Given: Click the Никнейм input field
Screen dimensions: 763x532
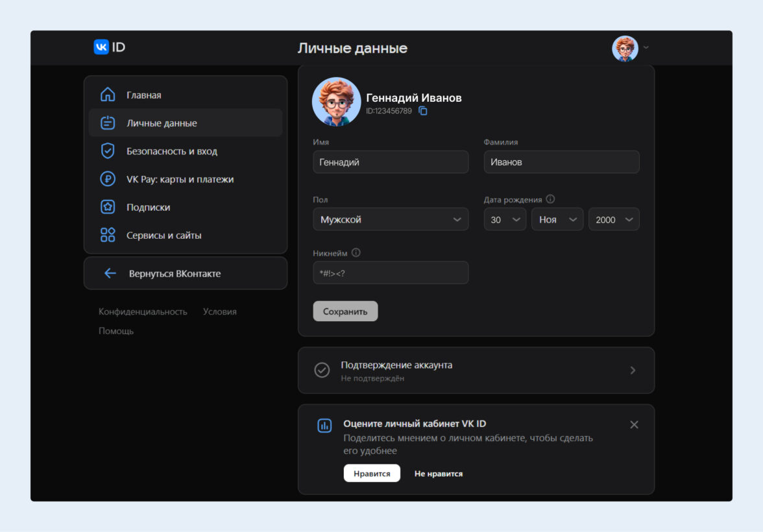Looking at the screenshot, I should point(391,272).
